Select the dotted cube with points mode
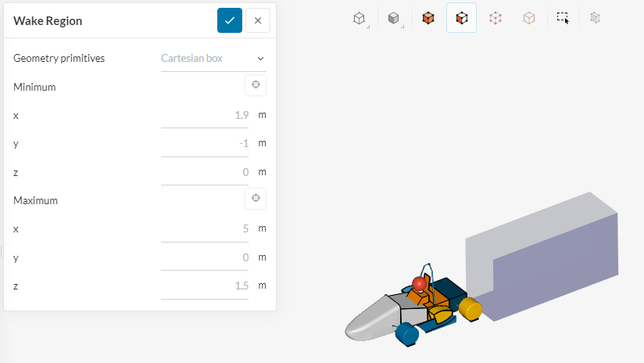Image resolution: width=644 pixels, height=363 pixels. (496, 18)
